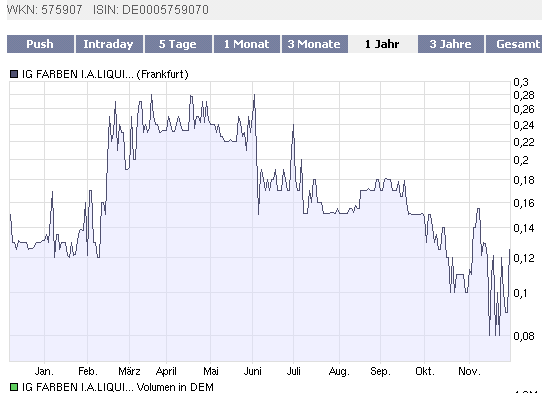Click the ISIN: DE0005759070 text
Viewport: 542px width, 393px height.
pyautogui.click(x=151, y=10)
